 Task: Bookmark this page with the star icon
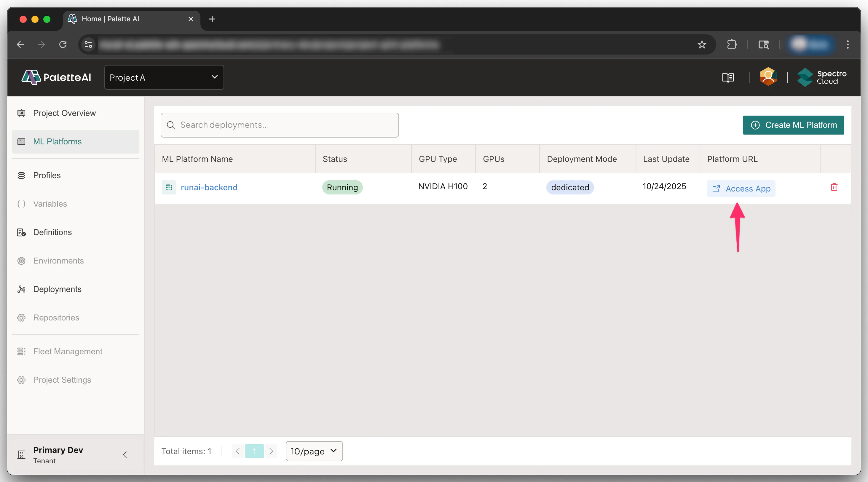[x=702, y=44]
